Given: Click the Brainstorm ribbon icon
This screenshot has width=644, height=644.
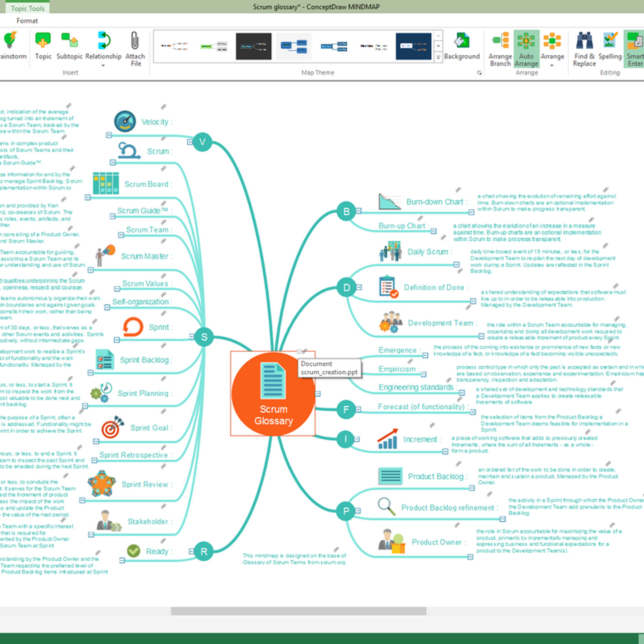Looking at the screenshot, I should click(10, 40).
